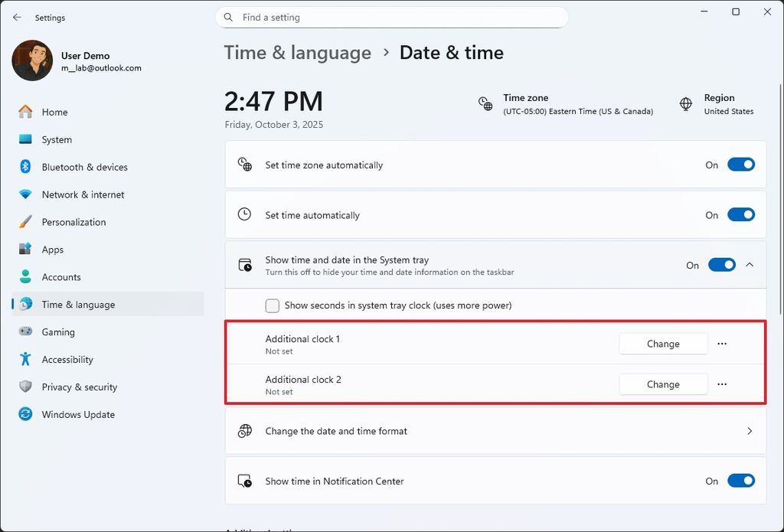Click the Accounts person icon
784x532 pixels.
tap(25, 276)
